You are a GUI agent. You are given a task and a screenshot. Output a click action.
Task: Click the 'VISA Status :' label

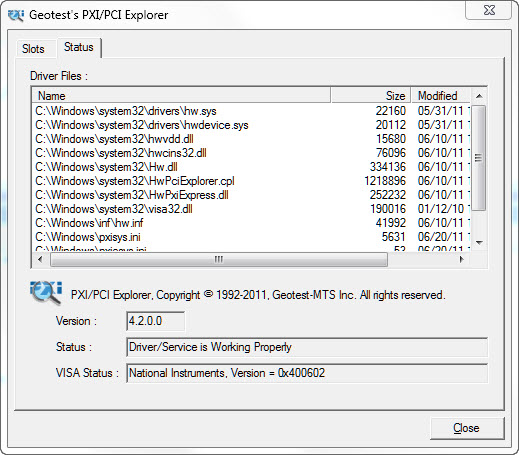point(87,373)
